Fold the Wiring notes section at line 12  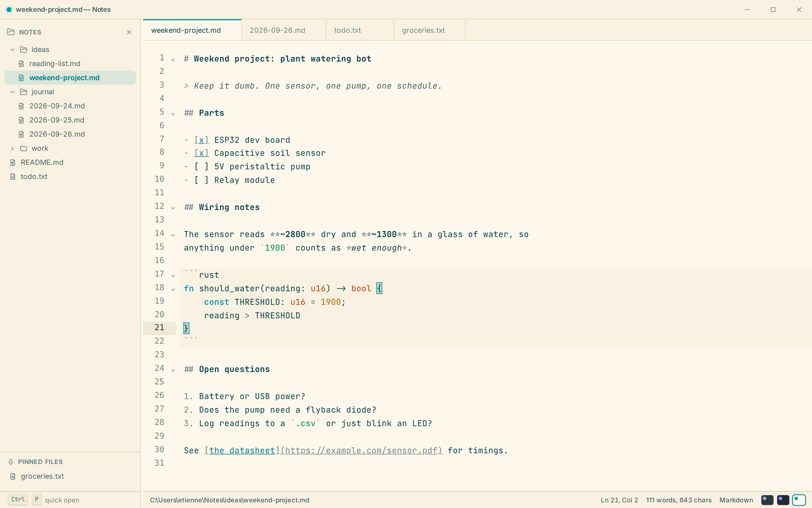click(173, 208)
